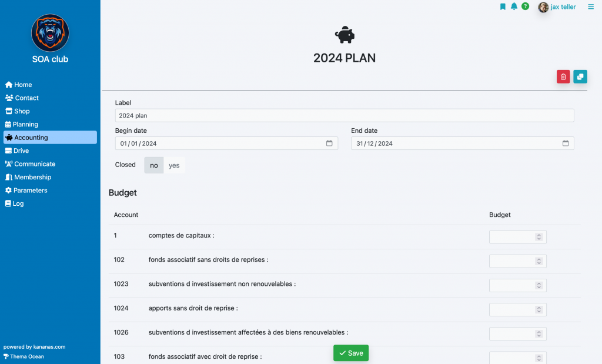The width and height of the screenshot is (602, 364).
Task: Open the hamburger menu icon
Action: pyautogui.click(x=591, y=6)
